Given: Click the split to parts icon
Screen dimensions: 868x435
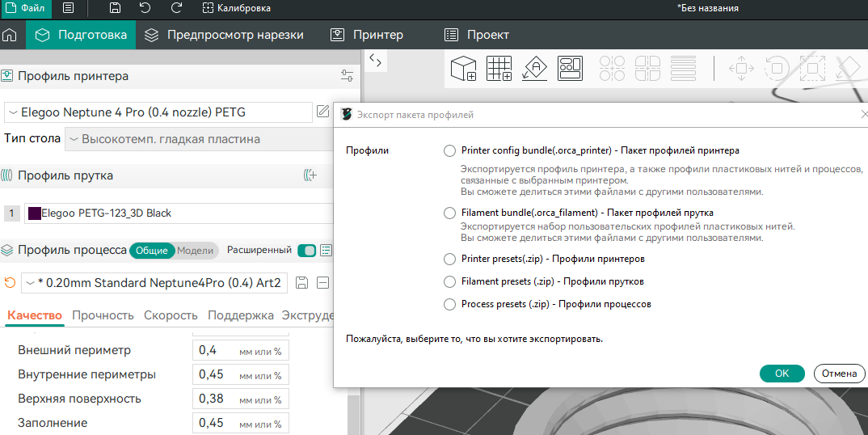Looking at the screenshot, I should [x=647, y=69].
